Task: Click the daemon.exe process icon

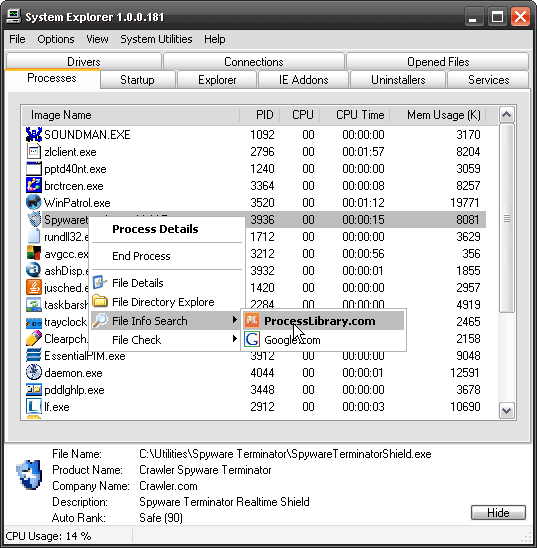Action: click(34, 373)
